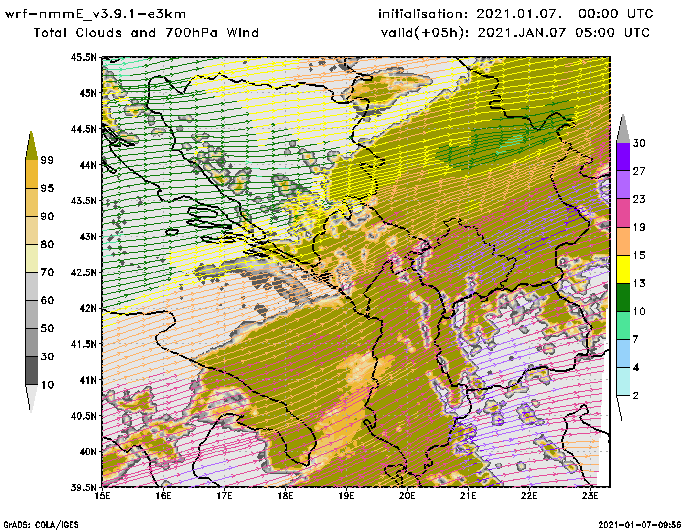
Task: Click the dark green 10–13 wind swatch
Action: click(623, 297)
